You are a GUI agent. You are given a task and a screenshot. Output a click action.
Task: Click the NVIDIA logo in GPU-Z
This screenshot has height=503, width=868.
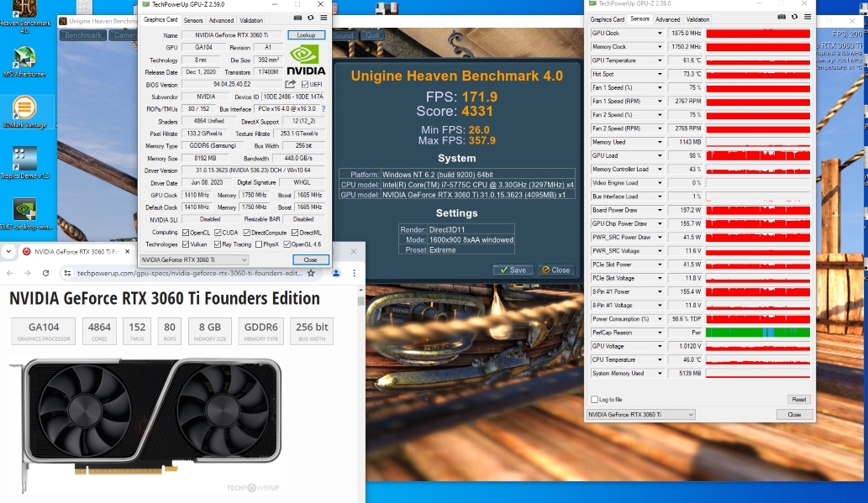[x=306, y=60]
